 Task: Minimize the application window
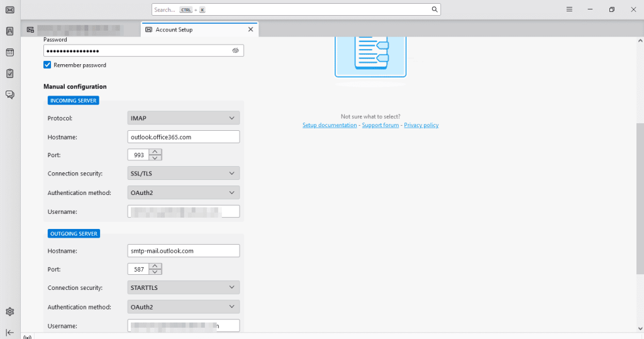click(x=590, y=9)
